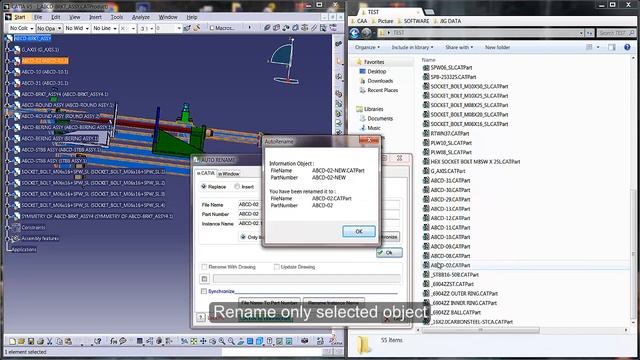The image size is (640, 360).
Task: Open Organize menu in Explorer window
Action: pos(367,47)
